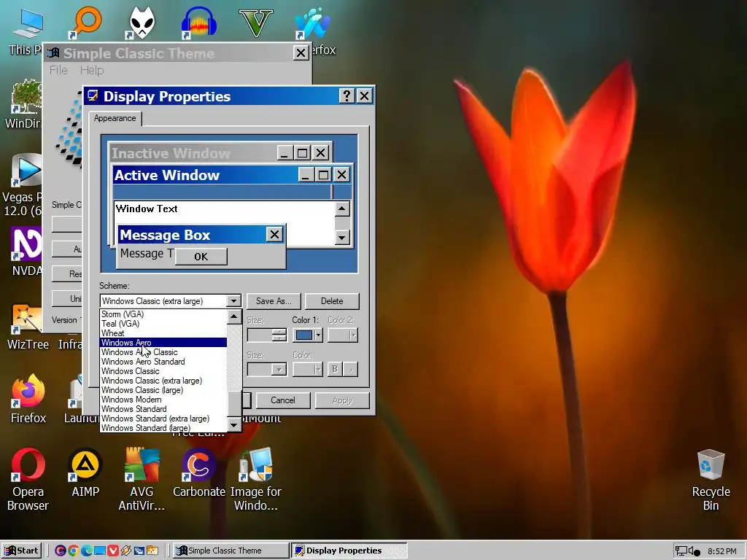Click the Display Properties help question-mark button
The height and width of the screenshot is (560, 747).
coord(347,96)
